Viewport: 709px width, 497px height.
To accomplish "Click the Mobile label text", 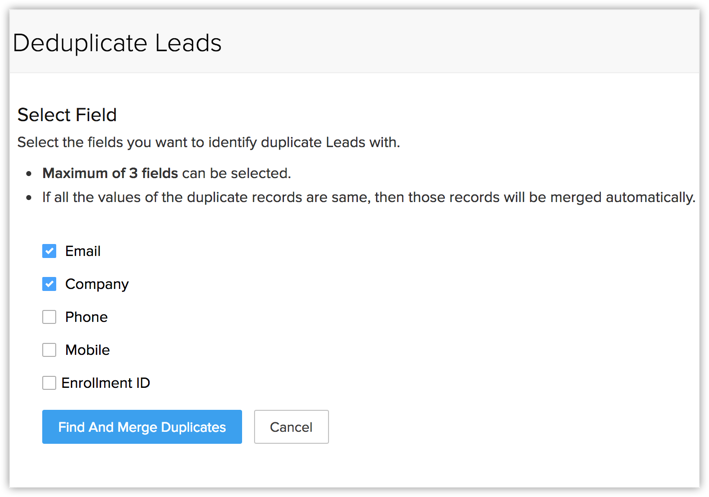I will click(87, 350).
